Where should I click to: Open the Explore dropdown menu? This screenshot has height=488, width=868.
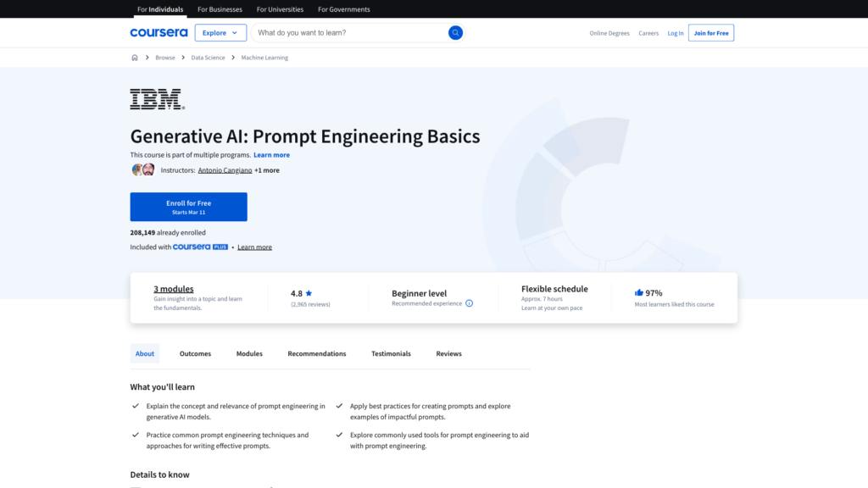220,33
